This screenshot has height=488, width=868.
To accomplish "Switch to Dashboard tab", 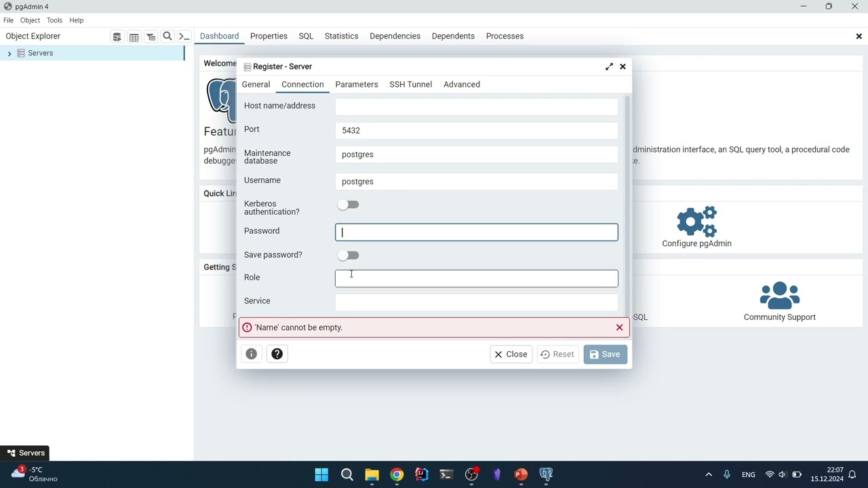I will (220, 37).
